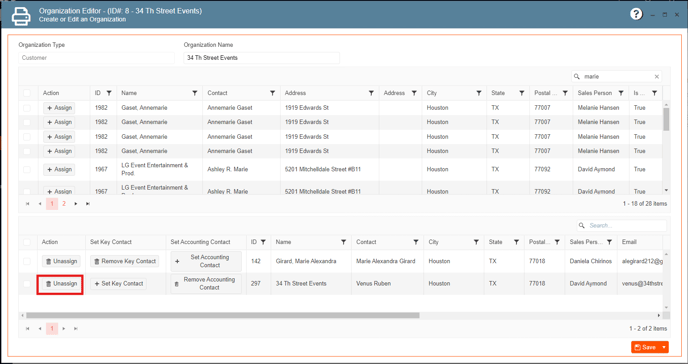The height and width of the screenshot is (364, 688).
Task: Open filter for Contact column in lower grid
Action: click(416, 242)
